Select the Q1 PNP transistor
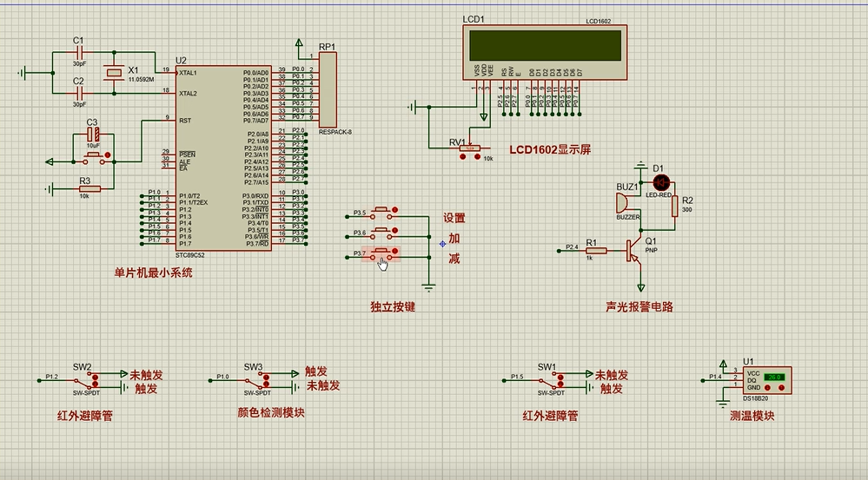 635,251
